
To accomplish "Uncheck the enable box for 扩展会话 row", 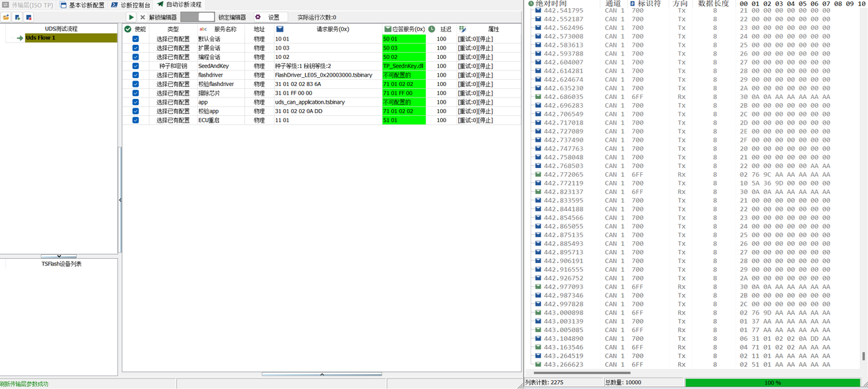I will click(136, 48).
